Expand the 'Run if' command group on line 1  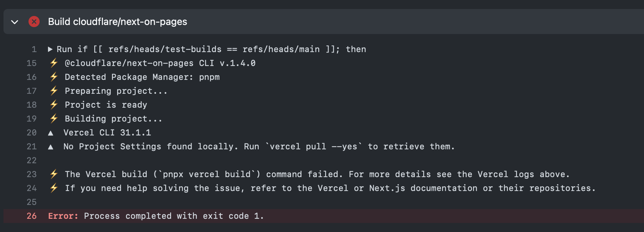click(x=51, y=49)
